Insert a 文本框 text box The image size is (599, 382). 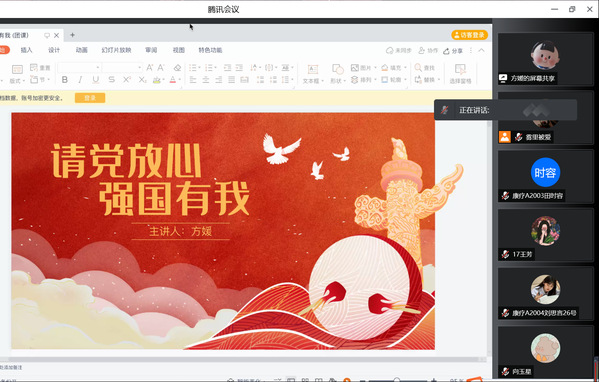point(313,74)
